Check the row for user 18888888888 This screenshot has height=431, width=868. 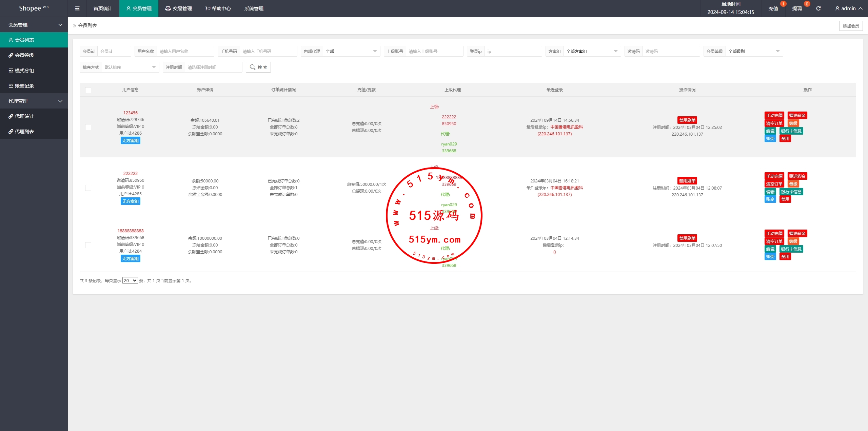[x=88, y=245]
